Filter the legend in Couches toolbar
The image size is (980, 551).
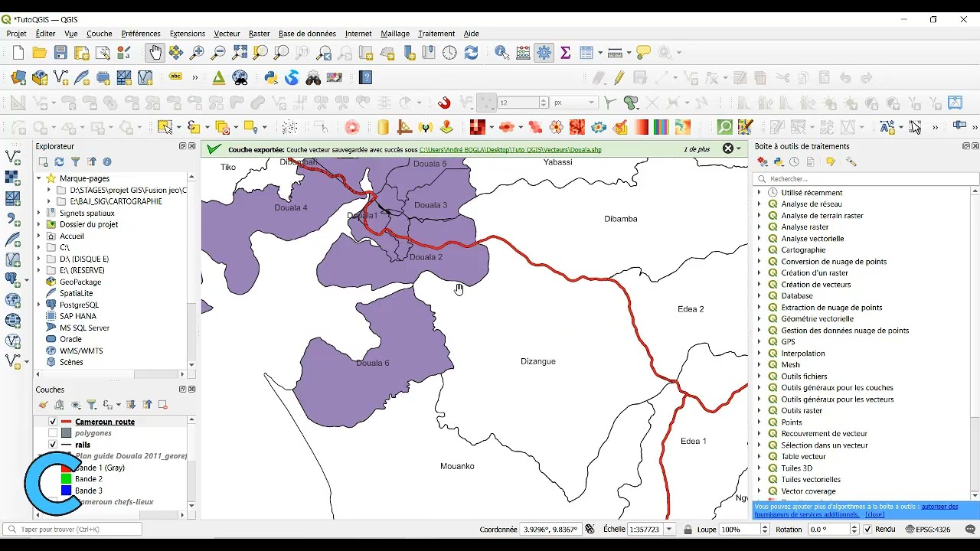[91, 405]
